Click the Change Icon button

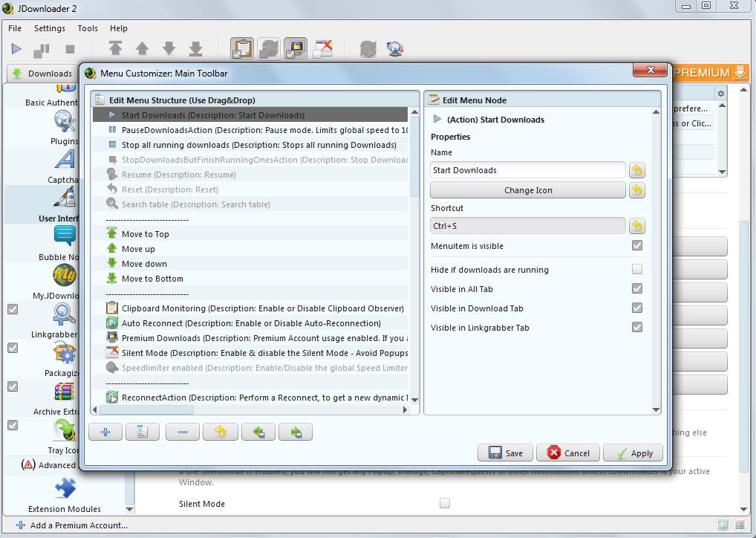[528, 190]
